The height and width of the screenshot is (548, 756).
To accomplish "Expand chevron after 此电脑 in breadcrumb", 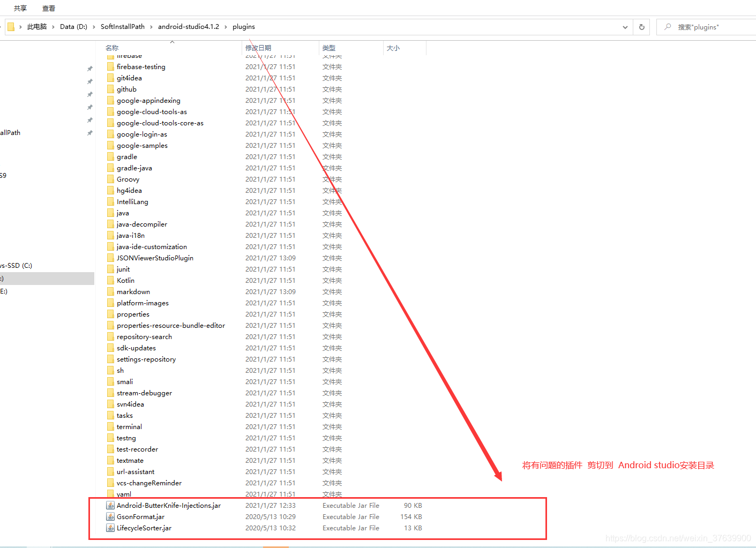I will pyautogui.click(x=54, y=27).
